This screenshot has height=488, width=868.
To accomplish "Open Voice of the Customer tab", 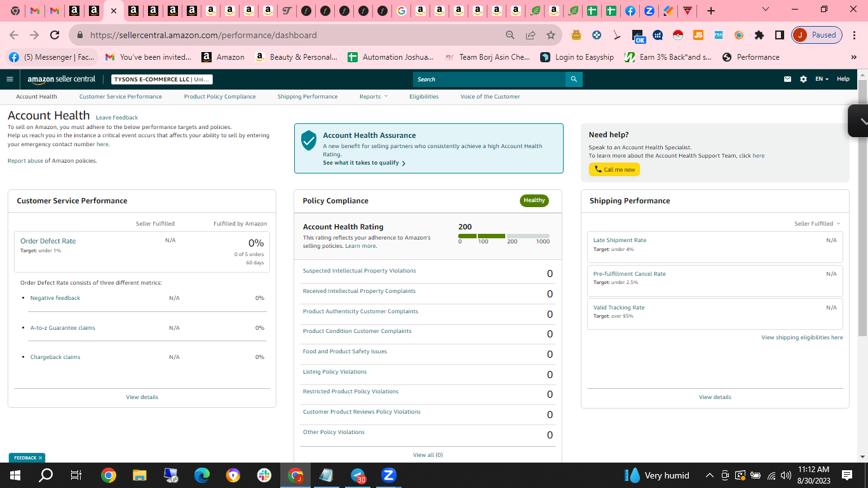I will click(490, 97).
